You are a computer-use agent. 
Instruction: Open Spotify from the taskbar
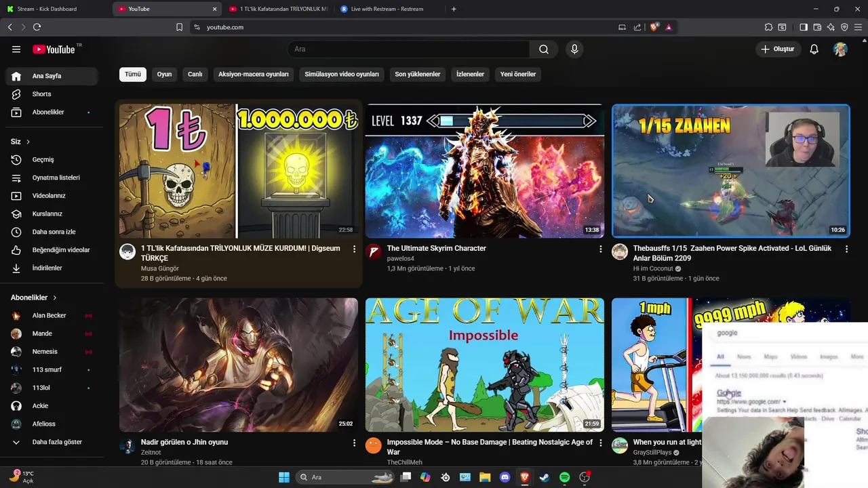[564, 477]
